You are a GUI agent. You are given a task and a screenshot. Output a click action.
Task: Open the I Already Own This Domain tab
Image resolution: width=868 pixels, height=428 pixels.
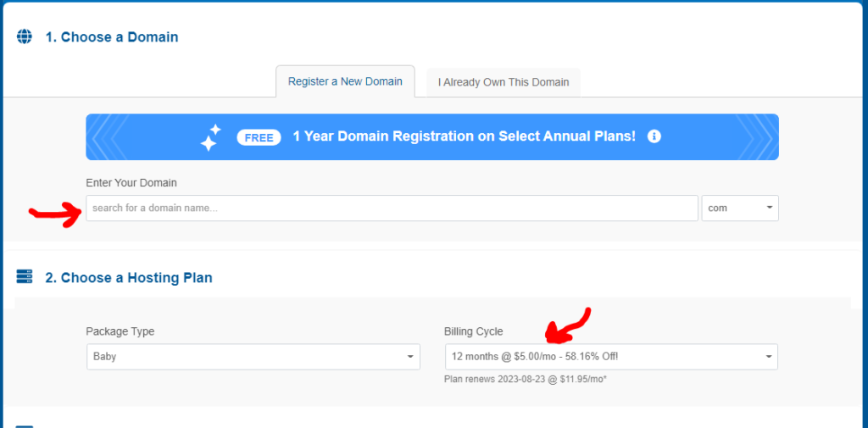click(504, 82)
